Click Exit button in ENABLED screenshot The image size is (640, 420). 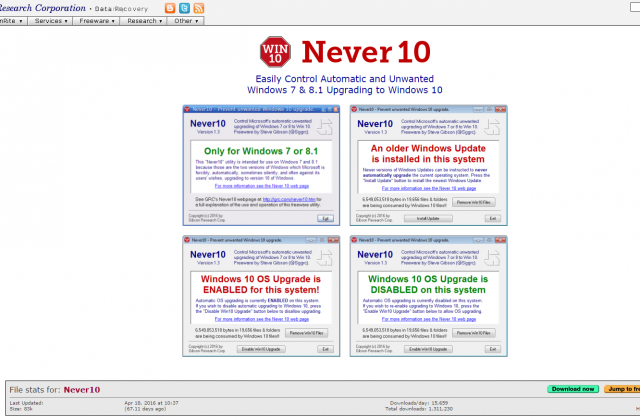point(325,349)
